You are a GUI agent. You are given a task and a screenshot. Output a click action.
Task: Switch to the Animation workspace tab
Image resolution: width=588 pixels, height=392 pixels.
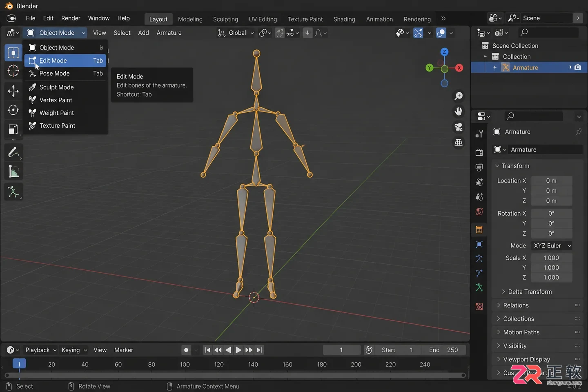click(379, 19)
